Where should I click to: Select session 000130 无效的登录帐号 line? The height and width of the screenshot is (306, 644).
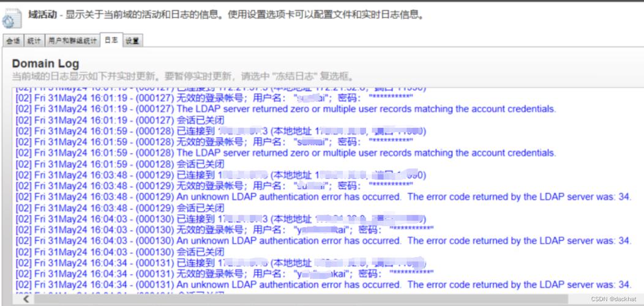[x=225, y=229]
